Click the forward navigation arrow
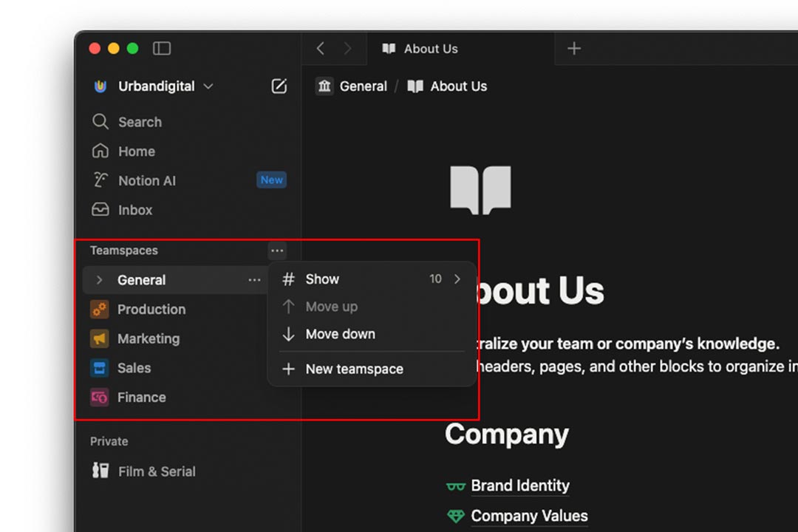 pyautogui.click(x=347, y=48)
